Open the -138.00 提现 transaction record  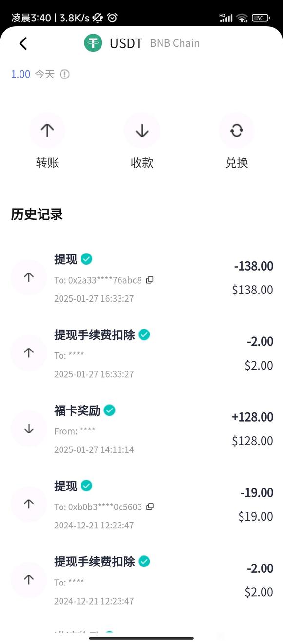click(141, 278)
